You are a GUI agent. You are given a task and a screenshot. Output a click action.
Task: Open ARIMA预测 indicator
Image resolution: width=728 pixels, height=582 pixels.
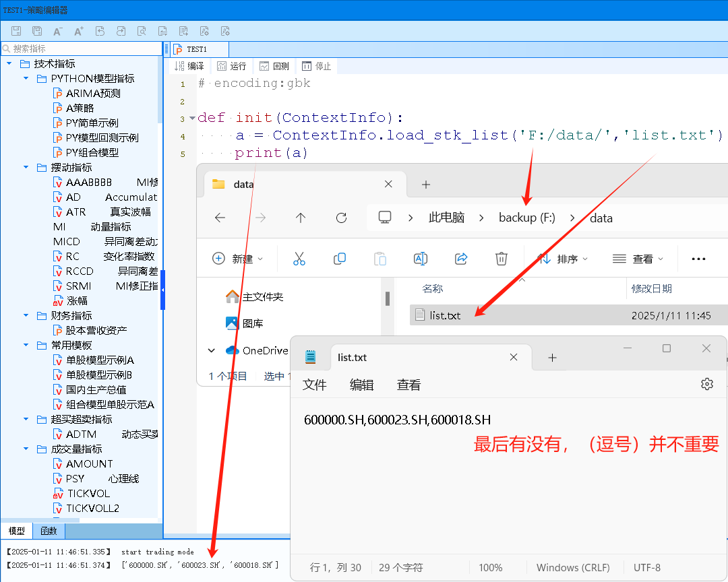point(87,93)
